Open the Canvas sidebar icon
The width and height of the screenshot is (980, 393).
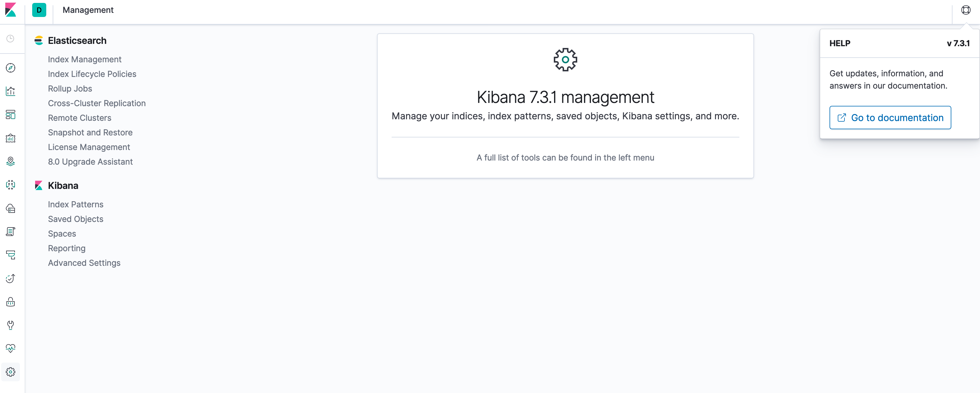pyautogui.click(x=11, y=138)
